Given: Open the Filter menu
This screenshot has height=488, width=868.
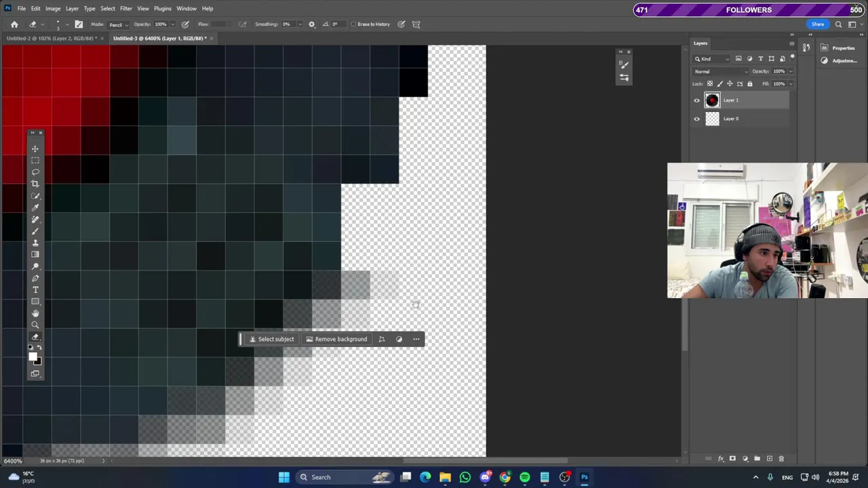Looking at the screenshot, I should pos(126,9).
